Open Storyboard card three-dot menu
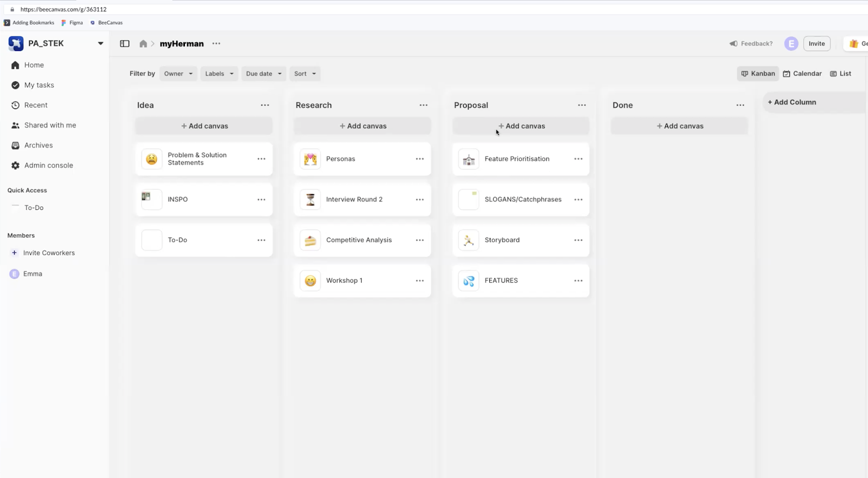 (x=578, y=240)
